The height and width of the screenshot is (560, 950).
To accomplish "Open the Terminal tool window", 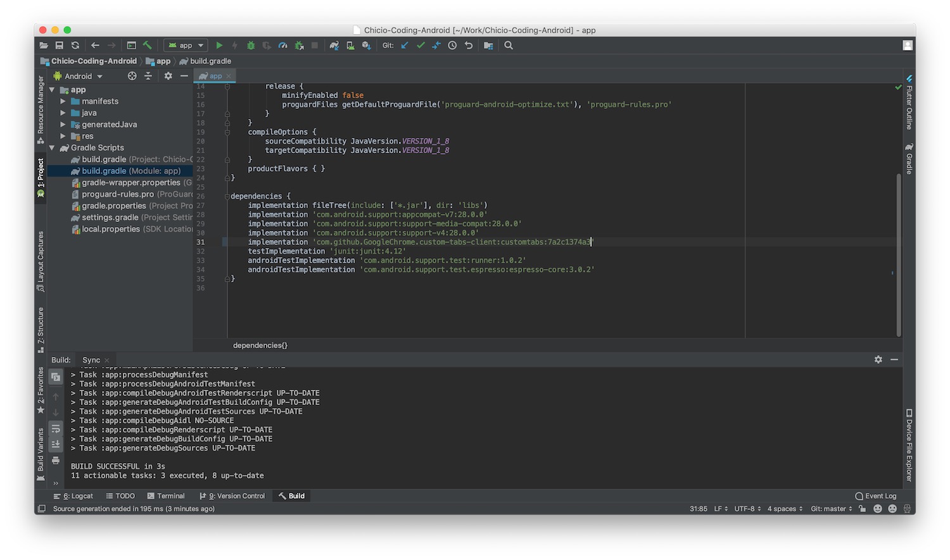I will tap(166, 496).
